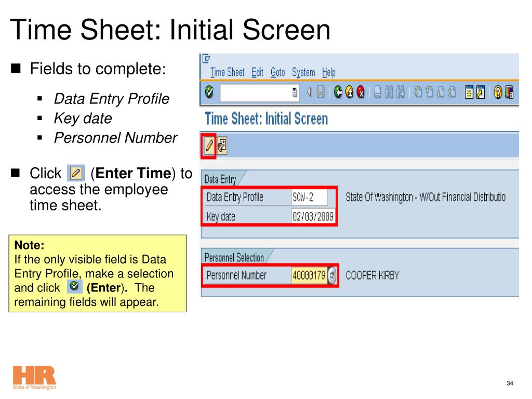Click the Personnel Number label
Screen dimensions: 532x399
(x=236, y=275)
